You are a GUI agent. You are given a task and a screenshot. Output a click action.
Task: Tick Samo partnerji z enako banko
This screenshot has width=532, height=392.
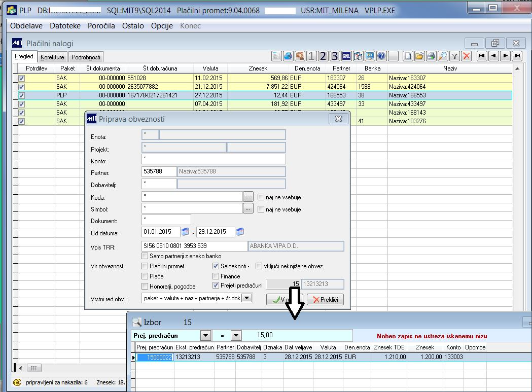[x=146, y=256]
